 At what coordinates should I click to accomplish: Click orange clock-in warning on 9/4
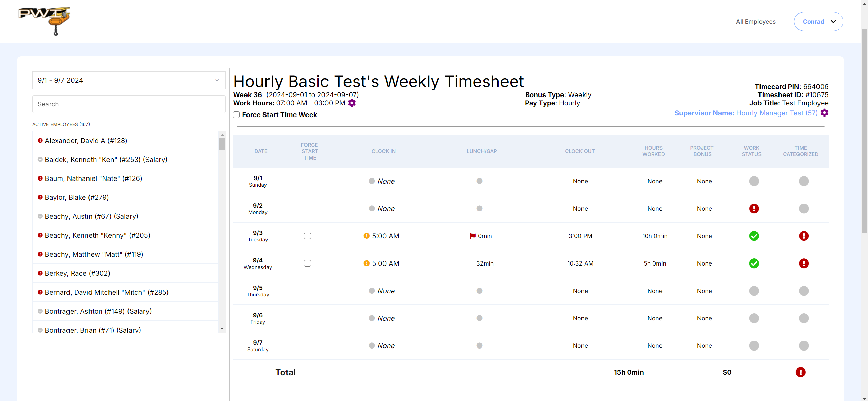click(367, 263)
